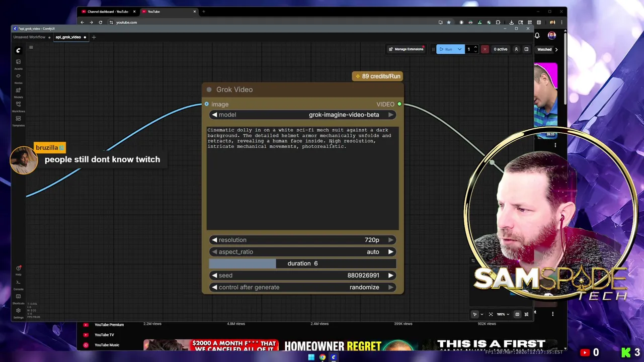
Task: Go back in Chrome browser
Action: coord(82,22)
